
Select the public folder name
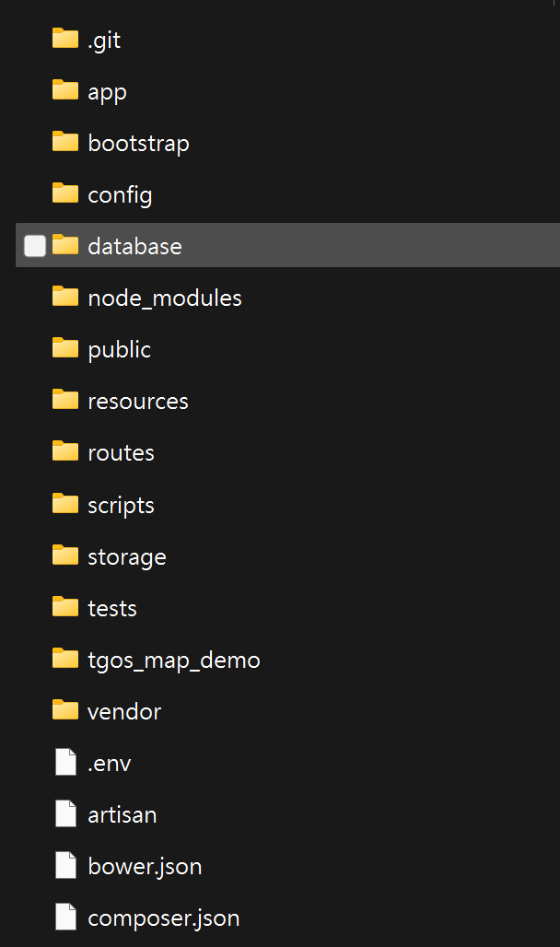[120, 350]
